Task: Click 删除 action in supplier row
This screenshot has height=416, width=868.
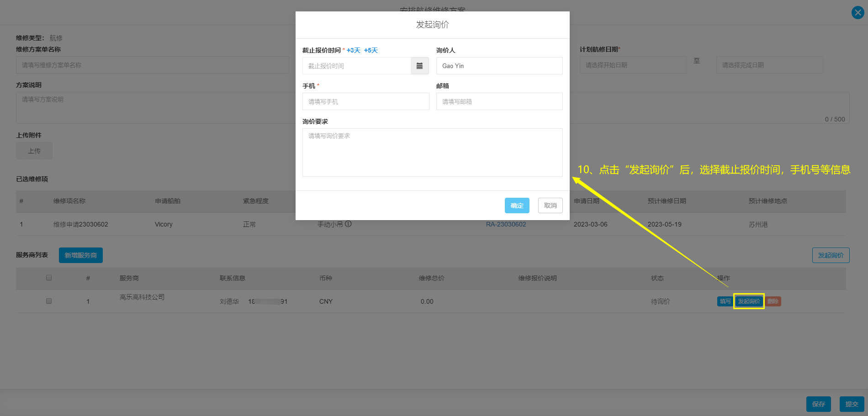Action: [773, 301]
